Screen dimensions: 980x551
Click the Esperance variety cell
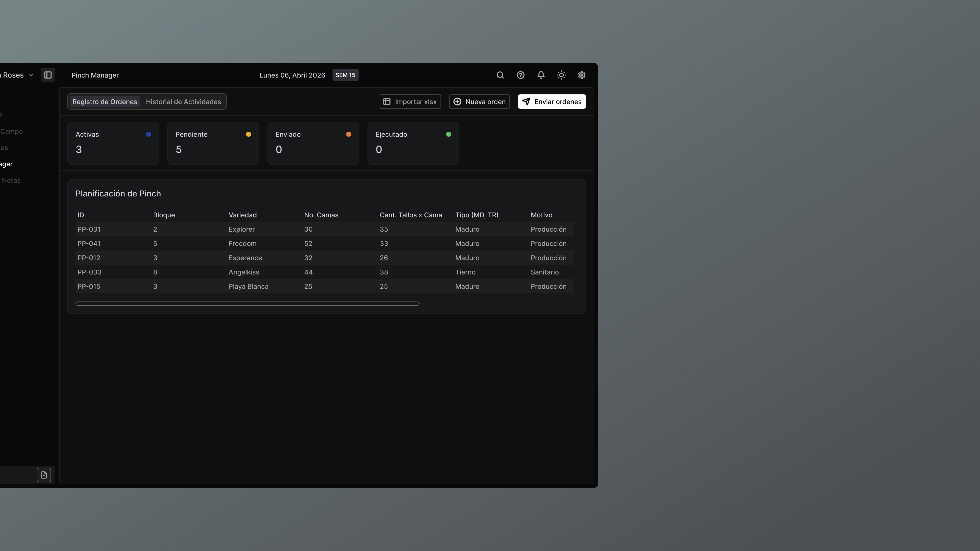245,258
